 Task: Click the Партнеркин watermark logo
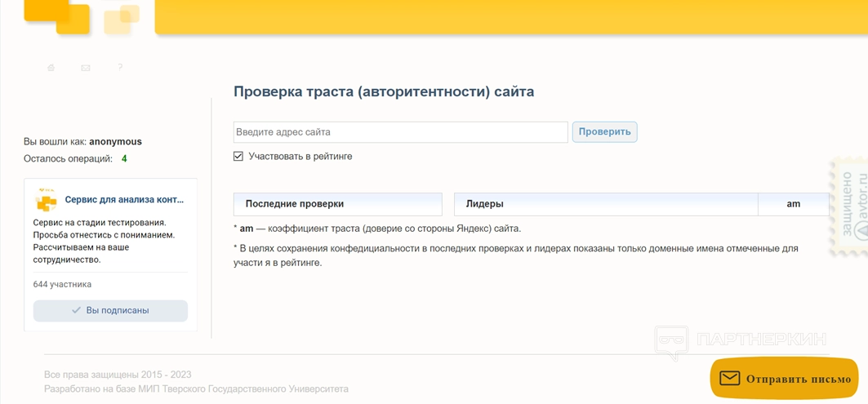tap(741, 340)
